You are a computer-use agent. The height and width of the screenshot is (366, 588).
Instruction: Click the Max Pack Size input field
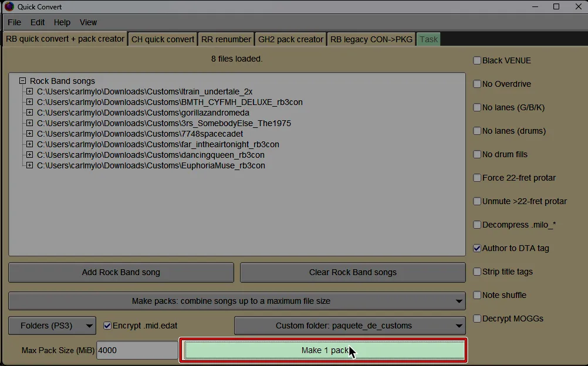tap(137, 350)
